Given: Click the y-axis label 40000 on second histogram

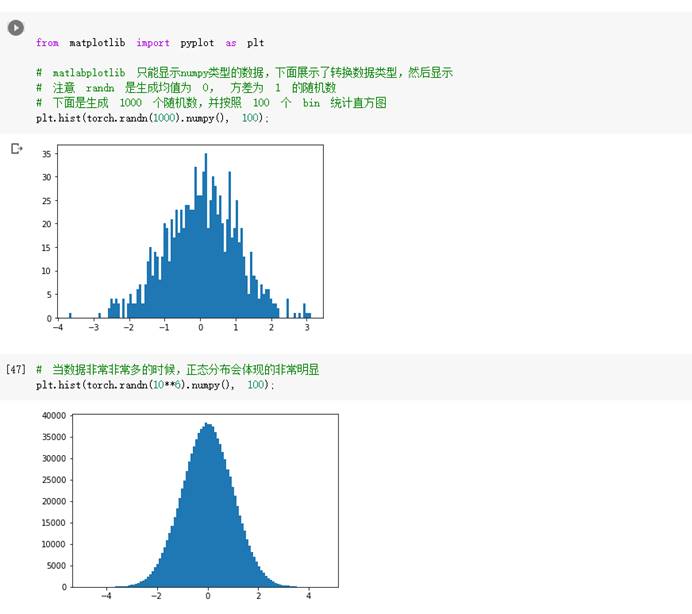Looking at the screenshot, I should (x=50, y=415).
